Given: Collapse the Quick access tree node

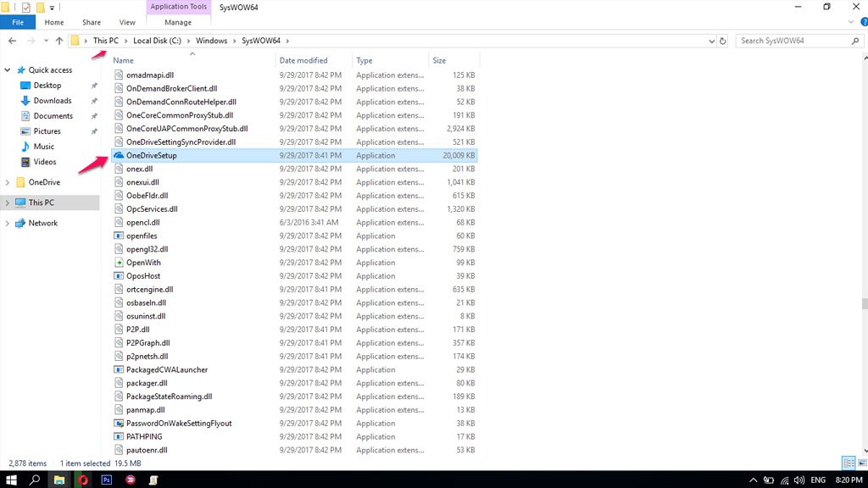Looking at the screenshot, I should pos(7,70).
